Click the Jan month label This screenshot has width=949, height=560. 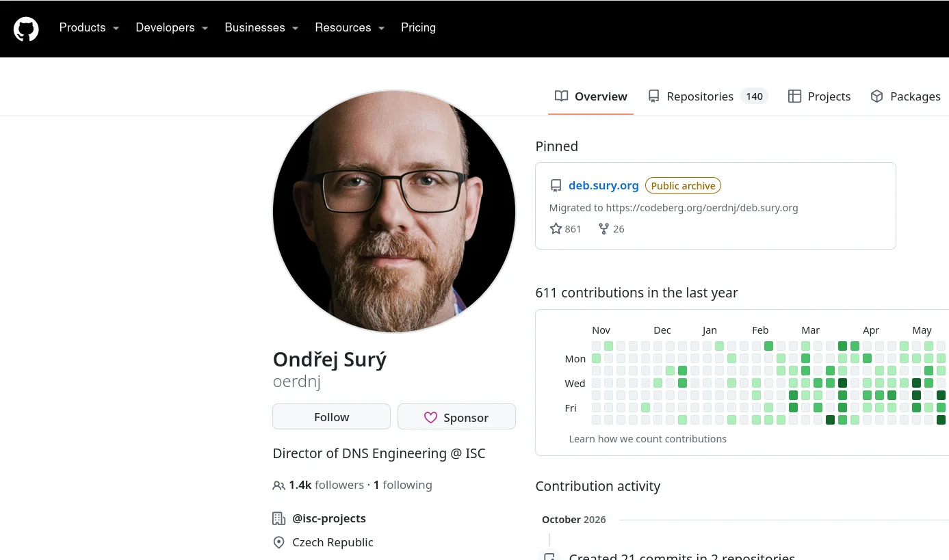(710, 330)
